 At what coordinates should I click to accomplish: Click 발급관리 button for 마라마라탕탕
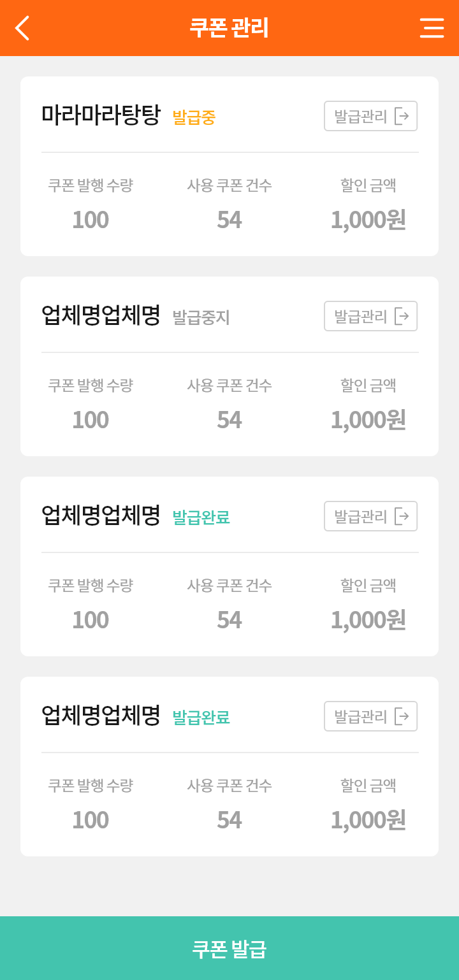click(361, 117)
